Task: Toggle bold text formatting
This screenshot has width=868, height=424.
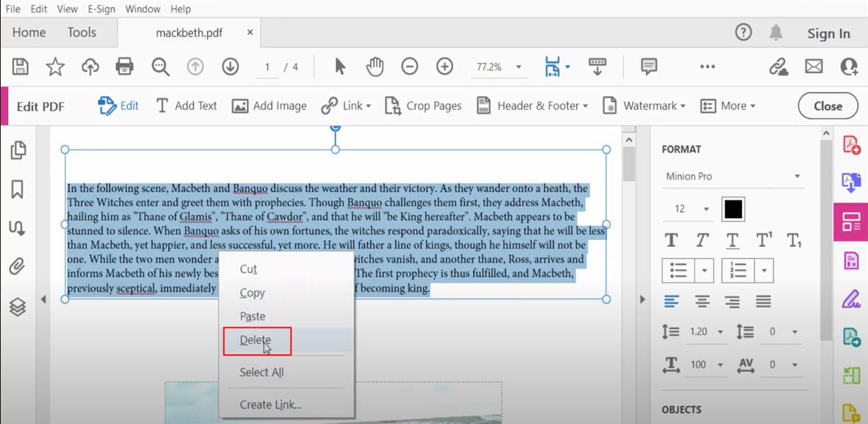Action: (671, 240)
